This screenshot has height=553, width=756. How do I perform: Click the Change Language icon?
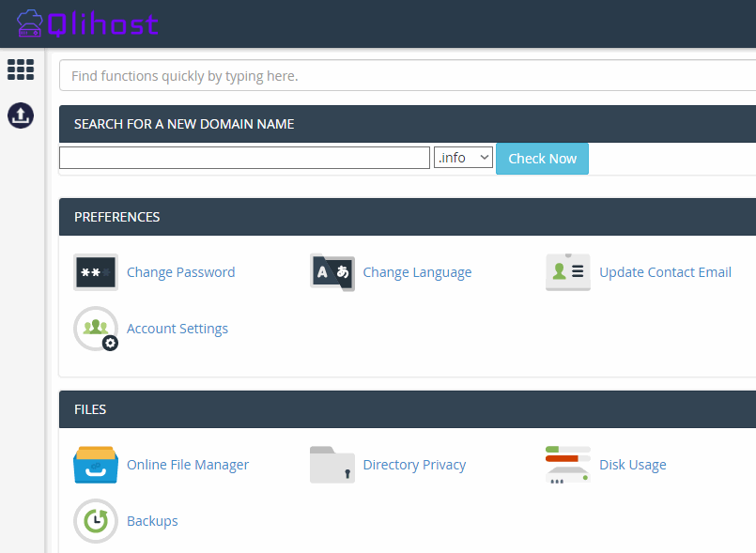(x=332, y=272)
